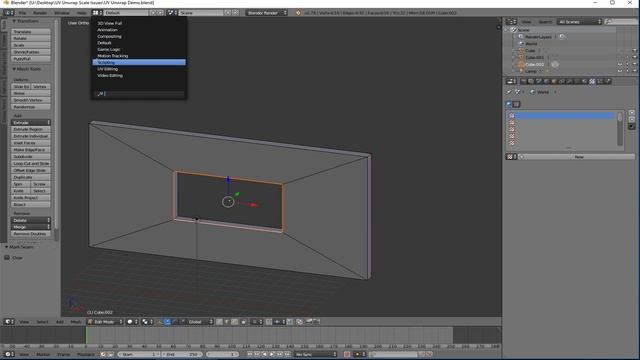
Task: Click Make Edge/Face button
Action: point(31,150)
